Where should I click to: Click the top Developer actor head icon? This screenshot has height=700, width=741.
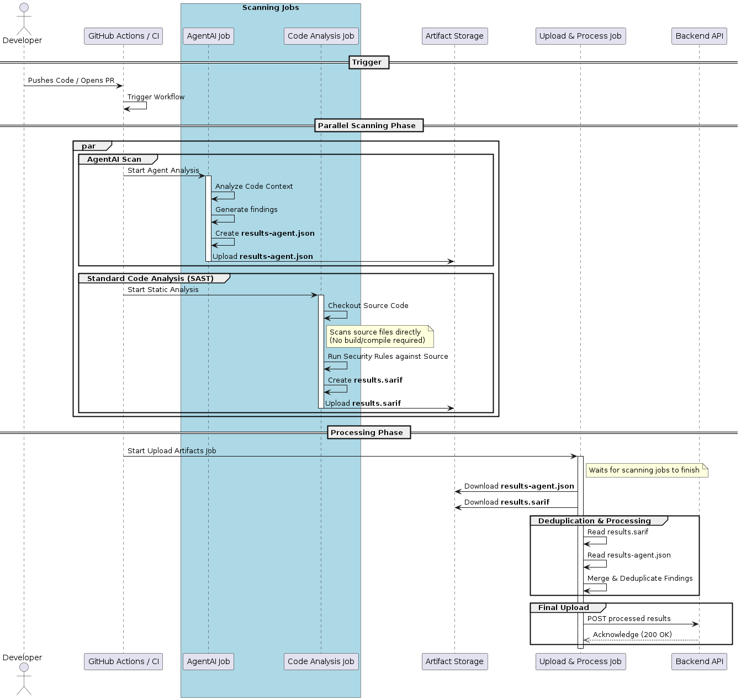23,7
